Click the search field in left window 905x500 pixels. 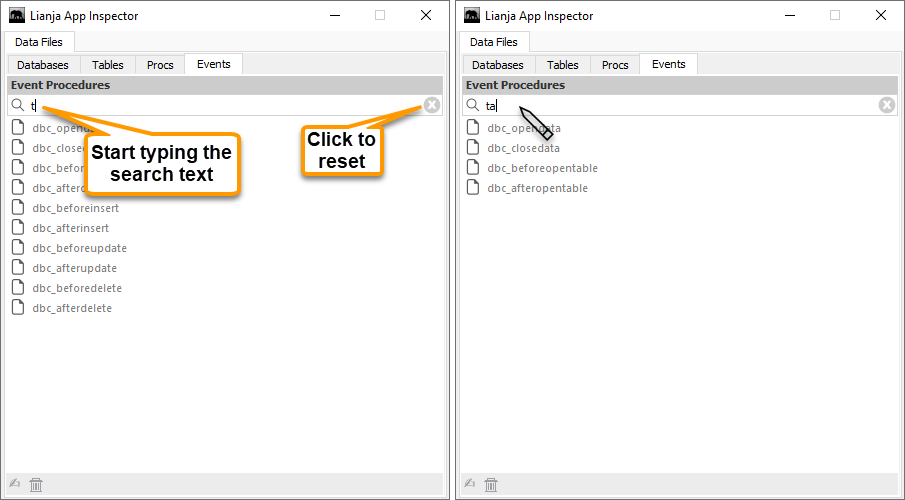click(220, 105)
